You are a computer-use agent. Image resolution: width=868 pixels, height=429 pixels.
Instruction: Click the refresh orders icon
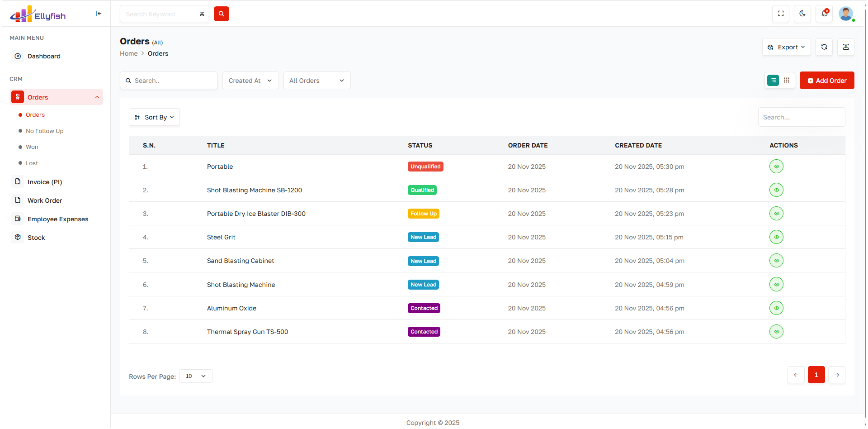[824, 47]
